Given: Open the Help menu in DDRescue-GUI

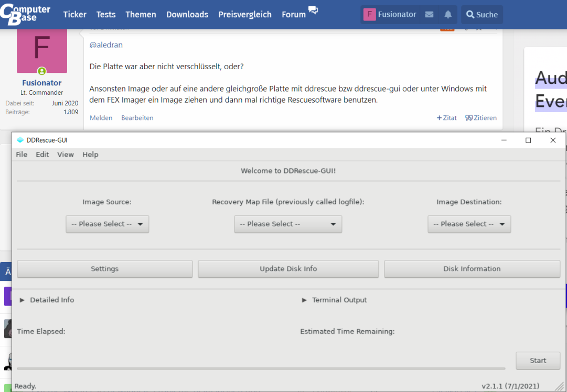Looking at the screenshot, I should point(90,155).
